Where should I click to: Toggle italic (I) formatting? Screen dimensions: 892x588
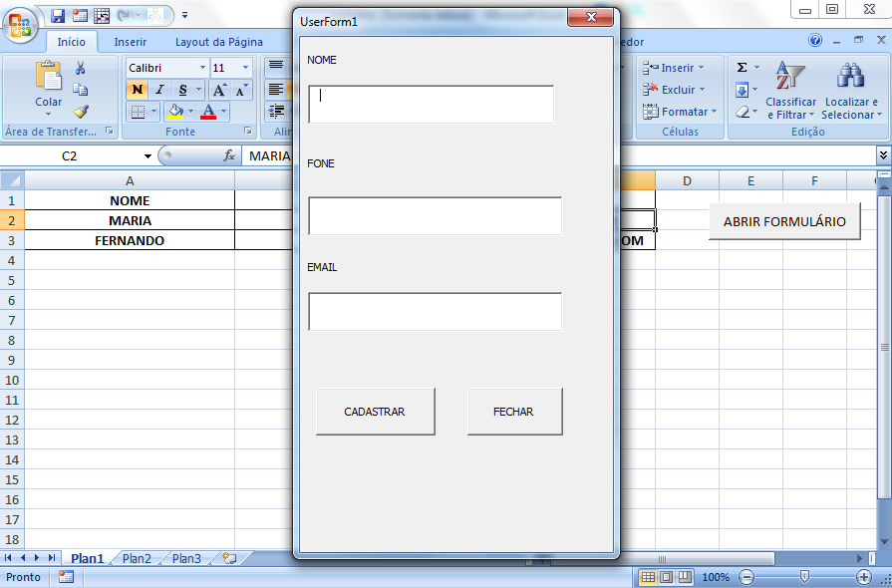pyautogui.click(x=159, y=90)
